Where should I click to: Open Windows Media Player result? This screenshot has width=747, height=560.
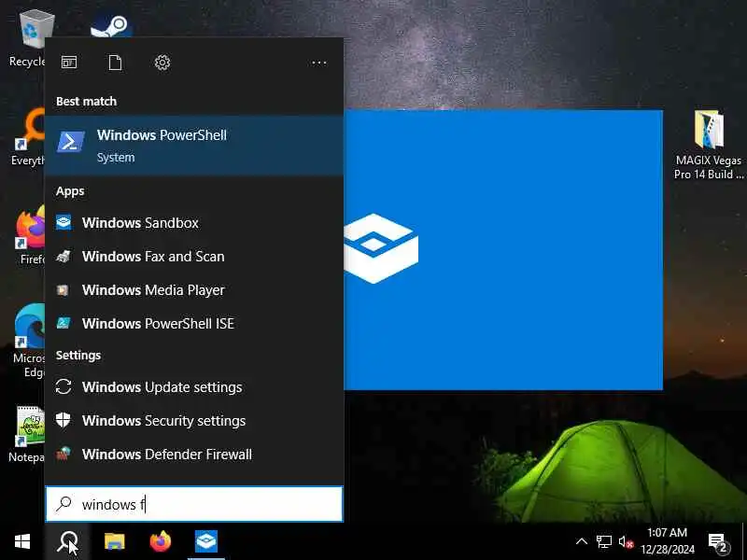pos(194,290)
